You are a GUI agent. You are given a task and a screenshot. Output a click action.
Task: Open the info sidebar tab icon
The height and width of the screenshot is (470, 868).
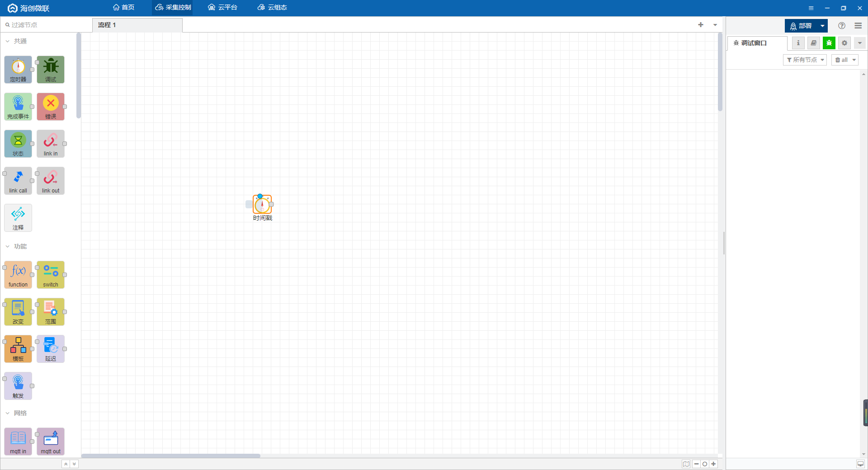(x=798, y=43)
